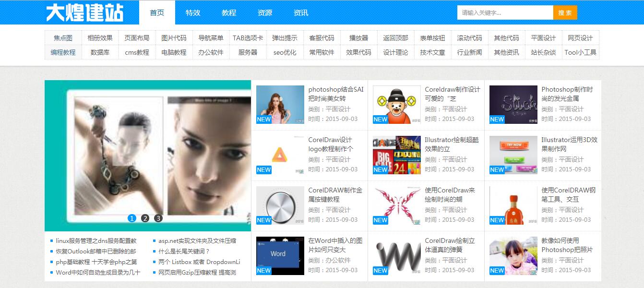Switch carousel to slide 3
This screenshot has height=288, width=644.
click(158, 218)
